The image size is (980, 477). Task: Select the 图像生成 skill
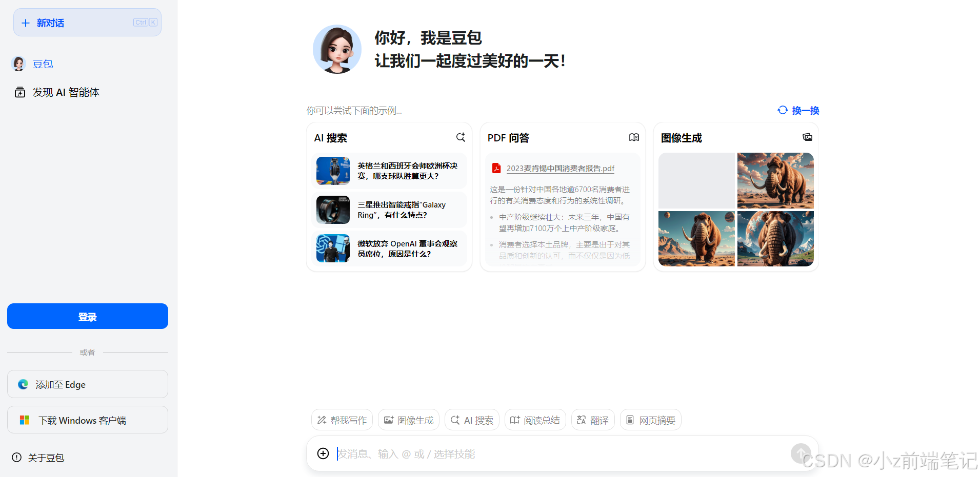pyautogui.click(x=408, y=420)
